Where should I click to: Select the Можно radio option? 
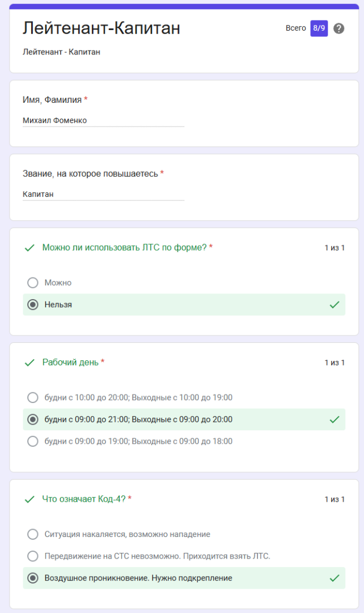point(33,283)
